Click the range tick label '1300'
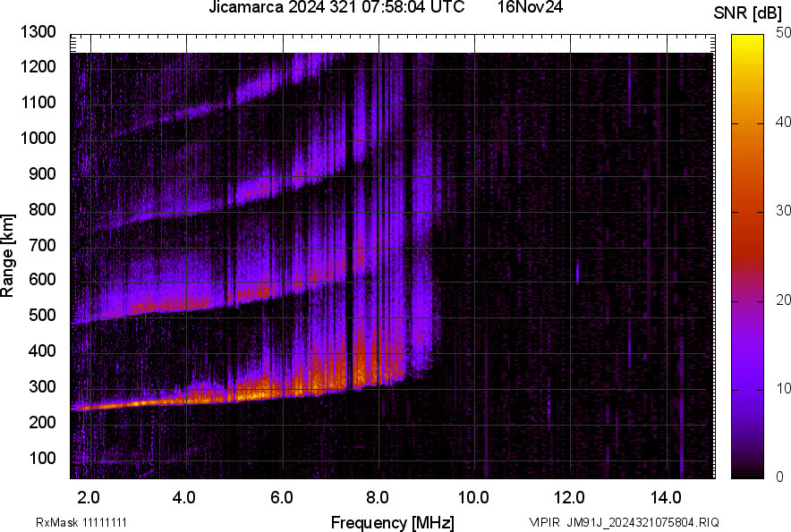Viewport: 791px width, 532px height. (x=38, y=32)
